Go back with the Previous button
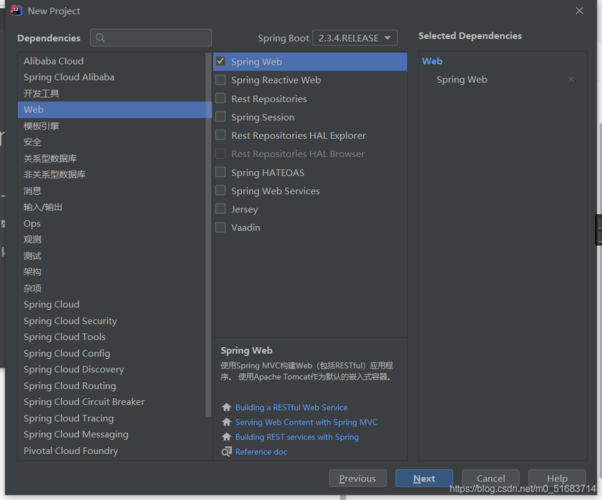Image resolution: width=602 pixels, height=500 pixels. (x=357, y=478)
